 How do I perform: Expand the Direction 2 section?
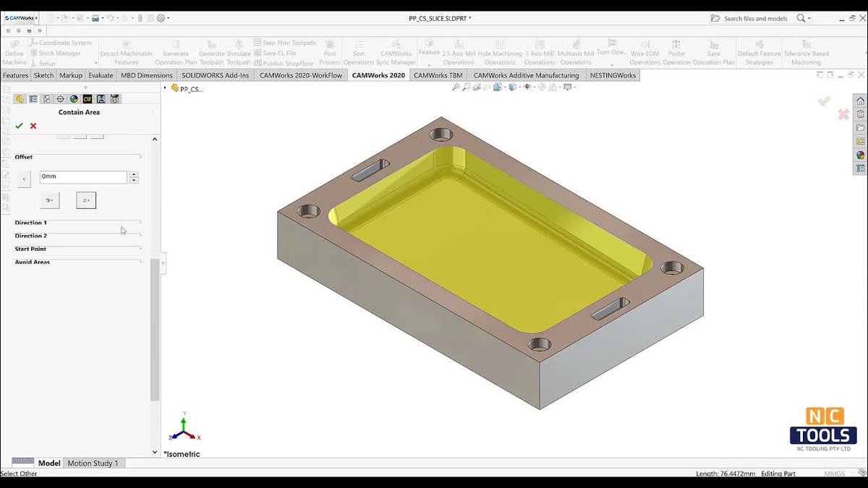pos(77,236)
